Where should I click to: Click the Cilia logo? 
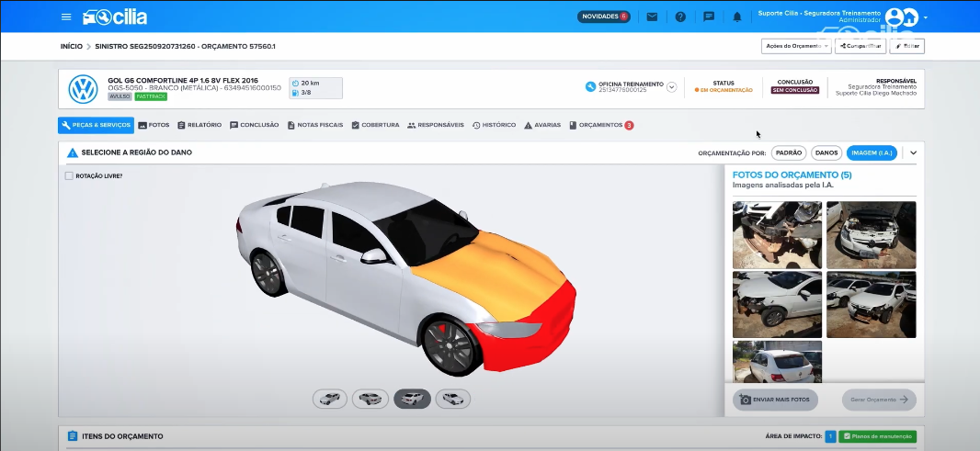(115, 17)
